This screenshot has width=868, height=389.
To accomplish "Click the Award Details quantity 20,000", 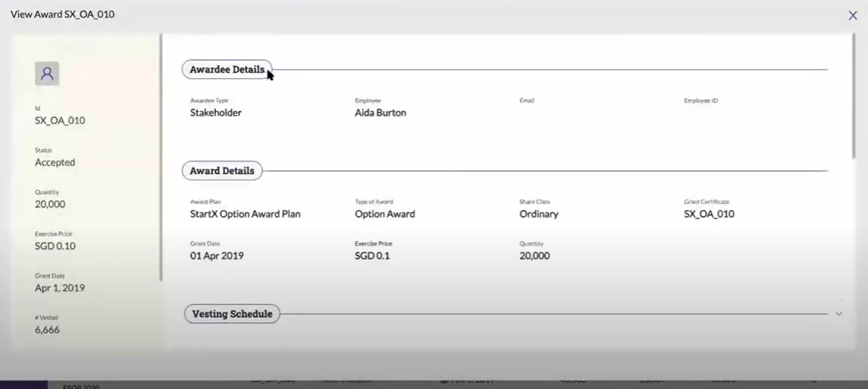I will 534,256.
